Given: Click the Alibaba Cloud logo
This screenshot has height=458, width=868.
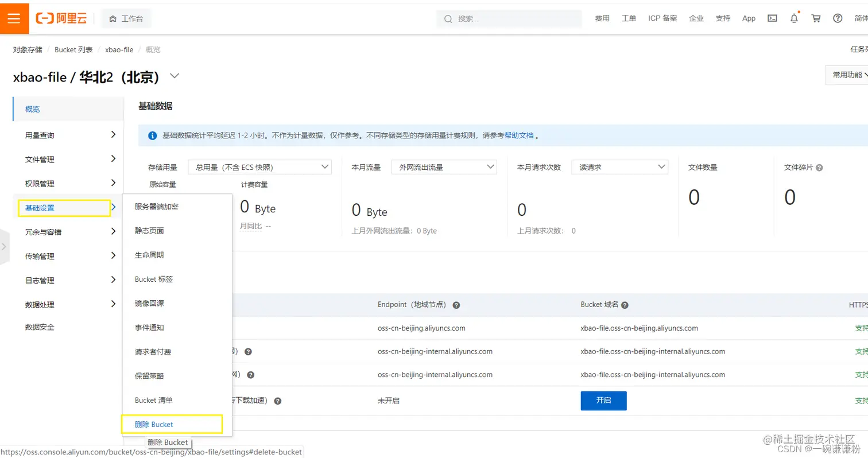Looking at the screenshot, I should tap(61, 18).
